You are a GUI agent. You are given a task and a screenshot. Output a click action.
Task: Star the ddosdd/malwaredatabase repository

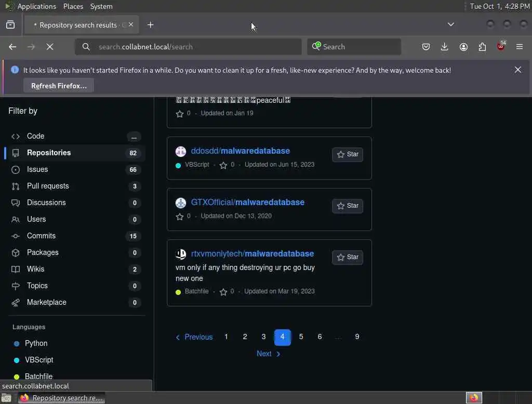(348, 154)
